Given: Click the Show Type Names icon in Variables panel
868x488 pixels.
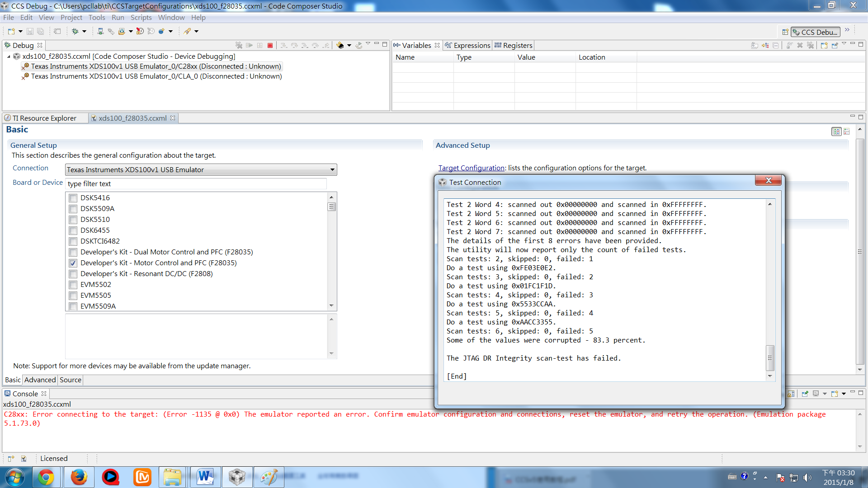Looking at the screenshot, I should [755, 45].
